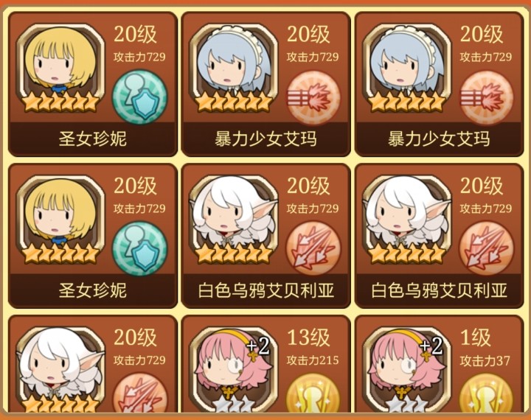
Task: Tap the teal shield skill icon in top row
Action: [139, 97]
